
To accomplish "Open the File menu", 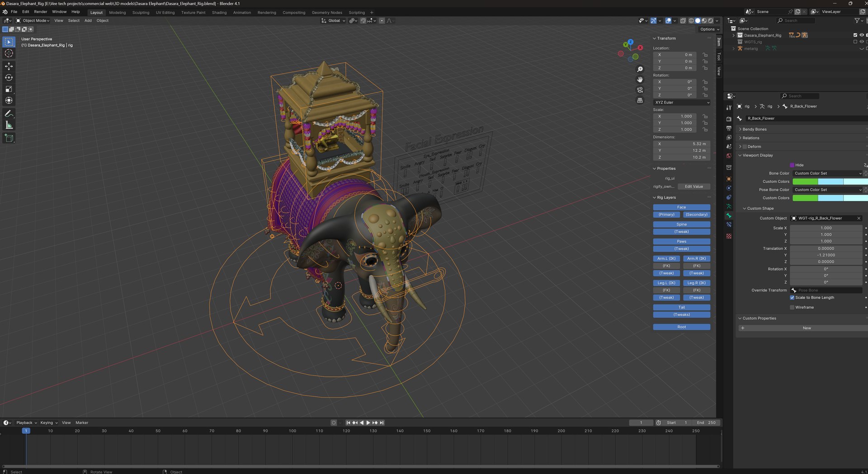I will click(14, 12).
